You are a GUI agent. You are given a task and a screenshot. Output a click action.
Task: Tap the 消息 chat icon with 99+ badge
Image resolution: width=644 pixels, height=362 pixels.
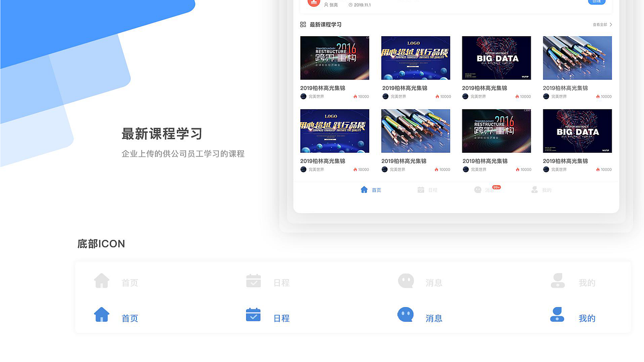pyautogui.click(x=477, y=190)
